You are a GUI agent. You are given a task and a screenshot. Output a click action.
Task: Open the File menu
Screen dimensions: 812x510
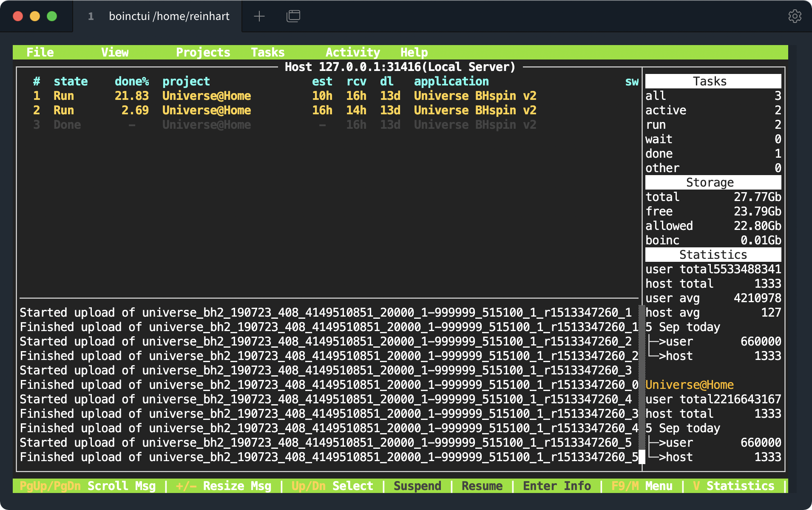(x=40, y=52)
